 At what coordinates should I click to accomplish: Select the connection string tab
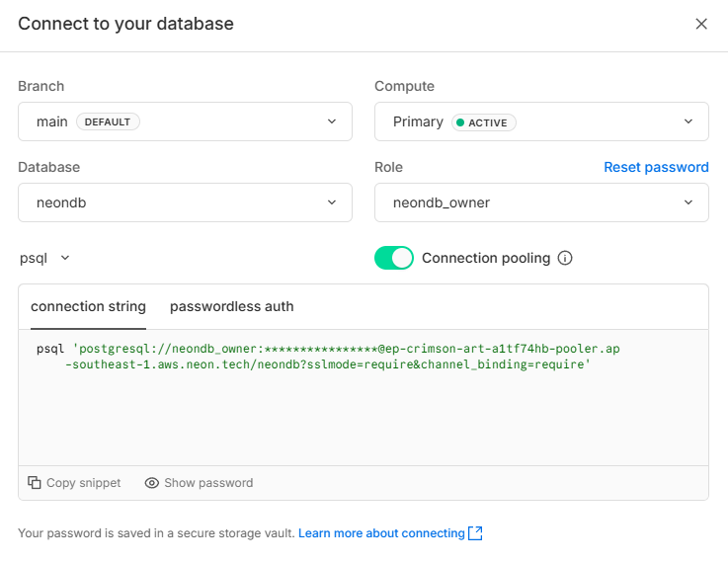click(x=88, y=306)
